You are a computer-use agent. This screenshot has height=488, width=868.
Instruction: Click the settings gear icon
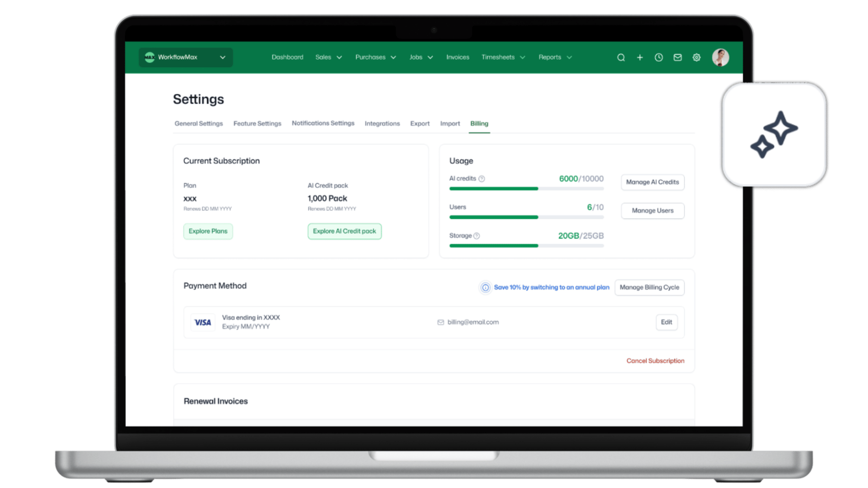tap(697, 57)
